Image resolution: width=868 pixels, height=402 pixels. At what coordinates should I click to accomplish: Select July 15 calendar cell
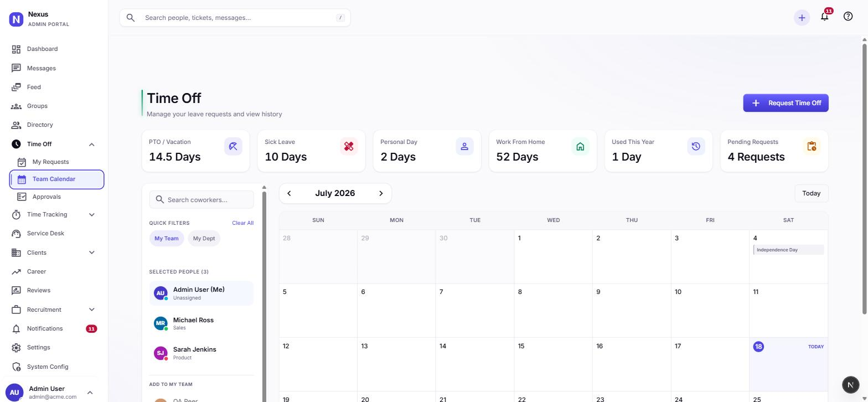[x=553, y=364]
